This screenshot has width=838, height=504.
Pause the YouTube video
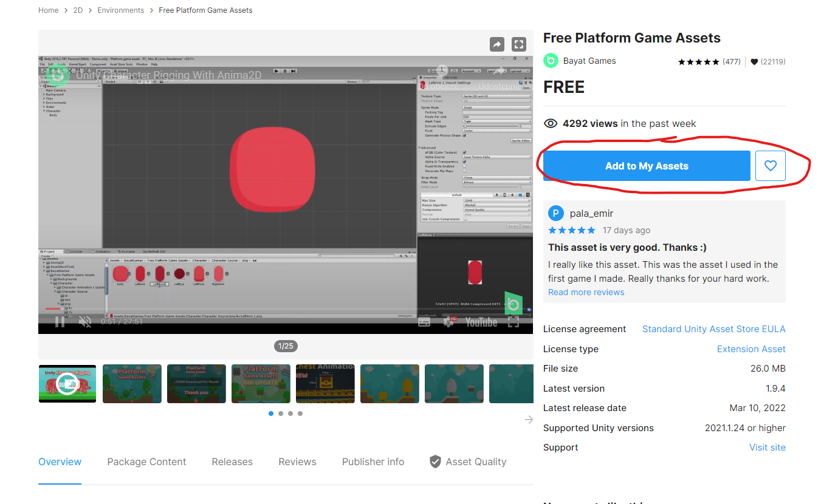click(60, 322)
